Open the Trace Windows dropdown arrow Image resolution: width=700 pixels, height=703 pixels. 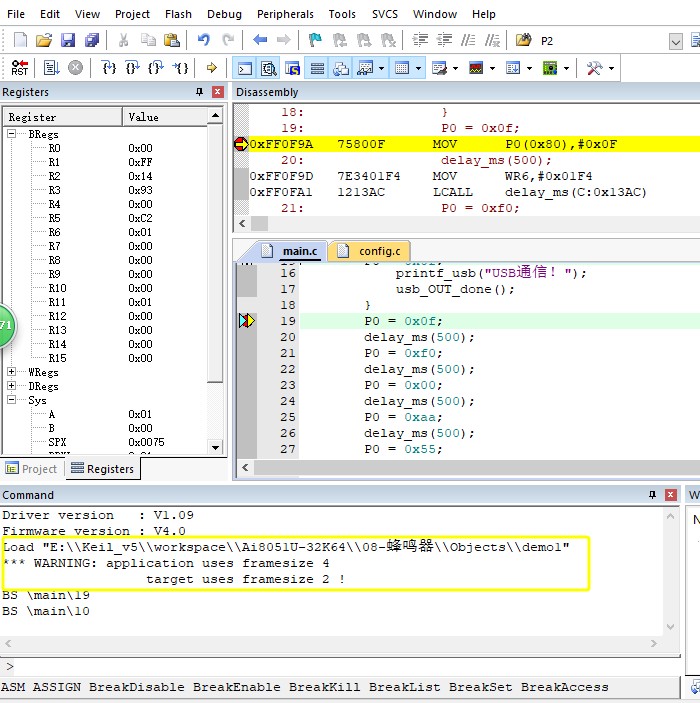point(530,69)
